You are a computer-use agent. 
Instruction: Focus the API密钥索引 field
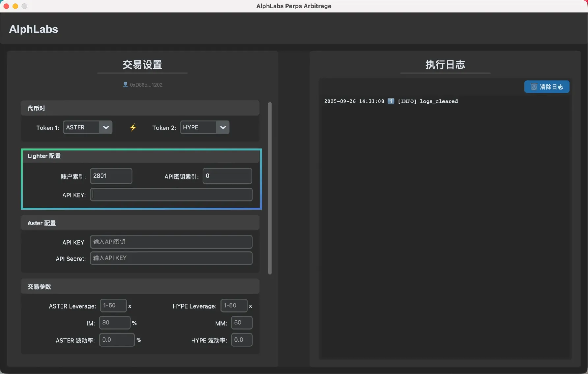click(x=227, y=176)
